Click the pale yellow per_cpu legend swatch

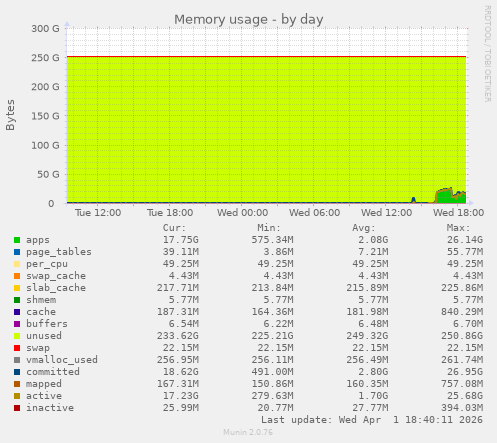tap(17, 264)
